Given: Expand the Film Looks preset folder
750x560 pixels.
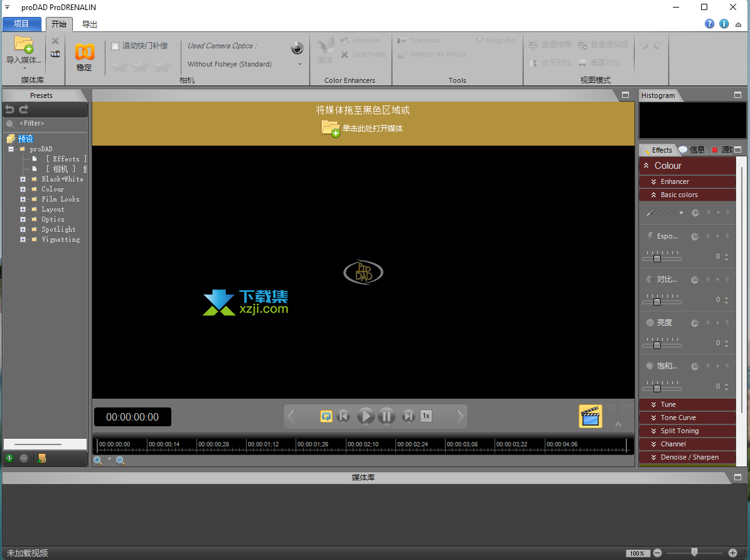Looking at the screenshot, I should (x=23, y=199).
